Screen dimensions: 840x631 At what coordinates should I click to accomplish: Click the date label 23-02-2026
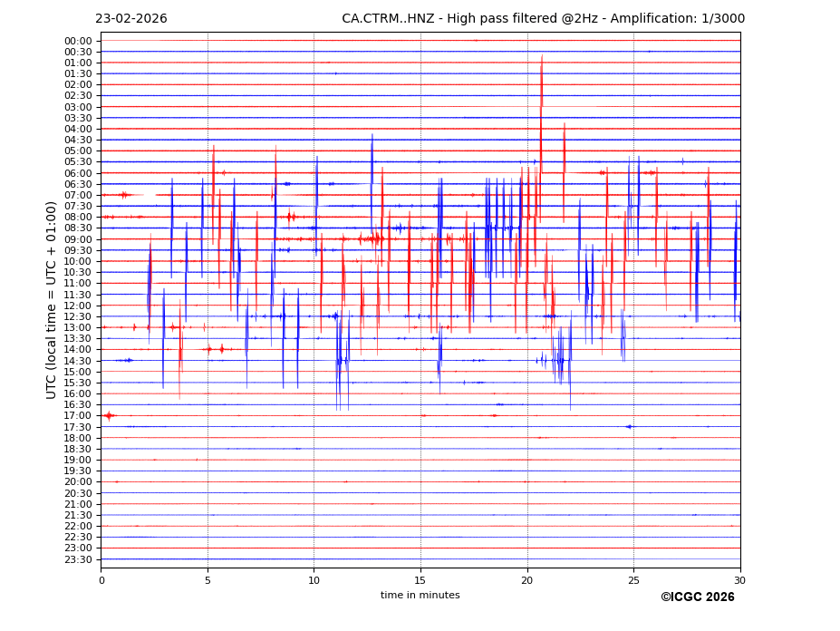131,19
